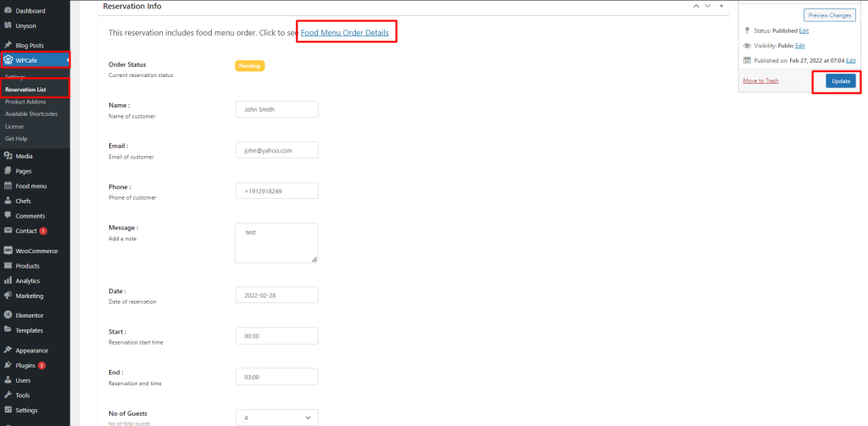Click the Templates folder icon

click(x=8, y=330)
